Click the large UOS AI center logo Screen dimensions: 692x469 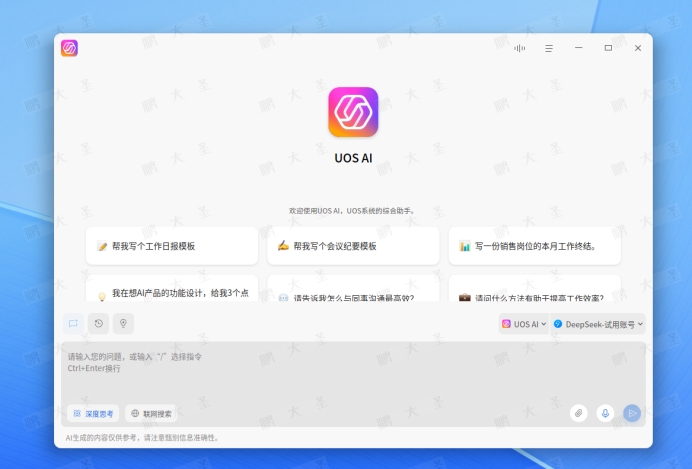353,112
